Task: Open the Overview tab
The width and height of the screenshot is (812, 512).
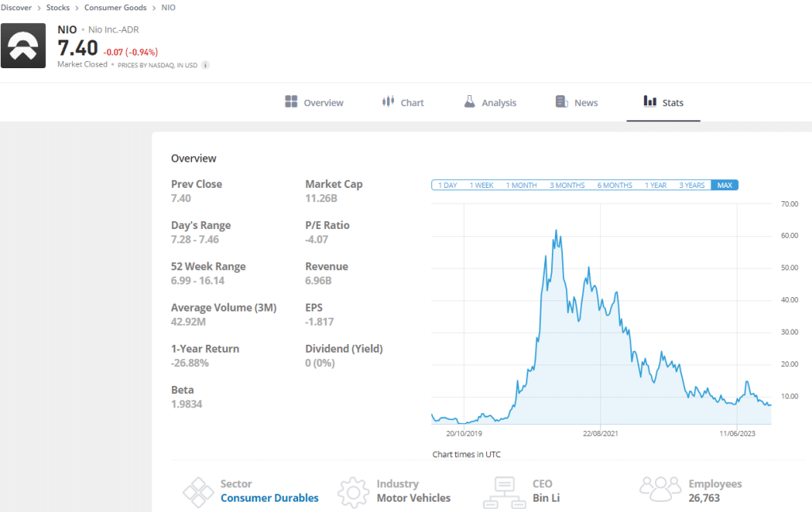Action: [321, 101]
